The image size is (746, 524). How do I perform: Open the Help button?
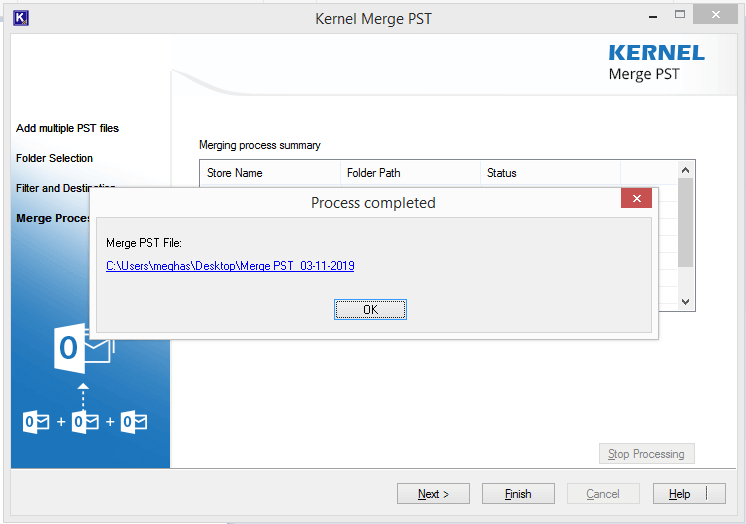click(x=689, y=494)
